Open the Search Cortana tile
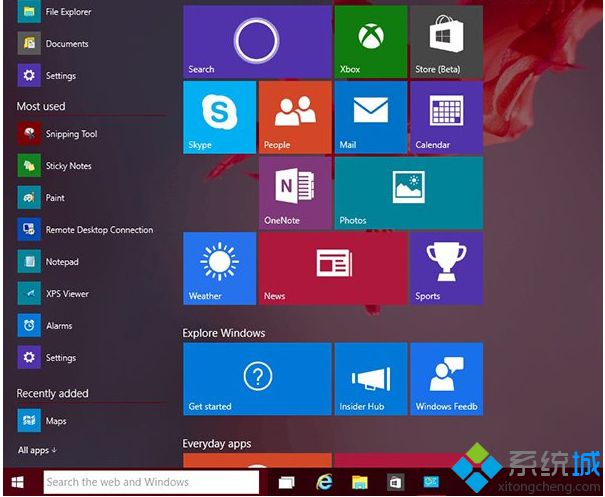The image size is (605, 497). point(257,42)
